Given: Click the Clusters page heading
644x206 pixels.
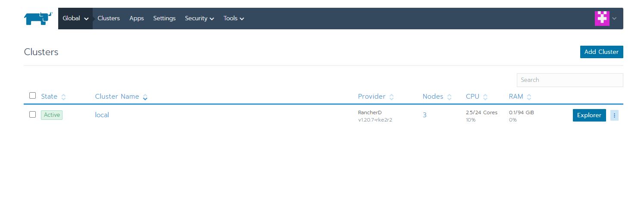Looking at the screenshot, I should pyautogui.click(x=41, y=52).
